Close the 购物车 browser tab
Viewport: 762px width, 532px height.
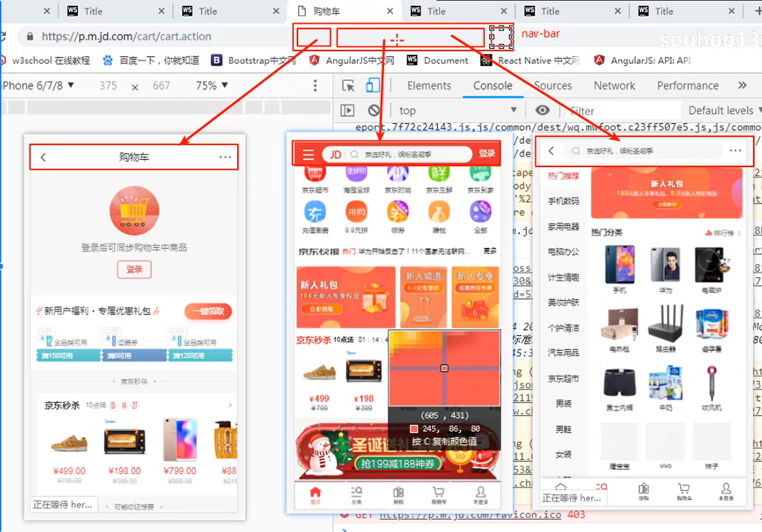(390, 11)
